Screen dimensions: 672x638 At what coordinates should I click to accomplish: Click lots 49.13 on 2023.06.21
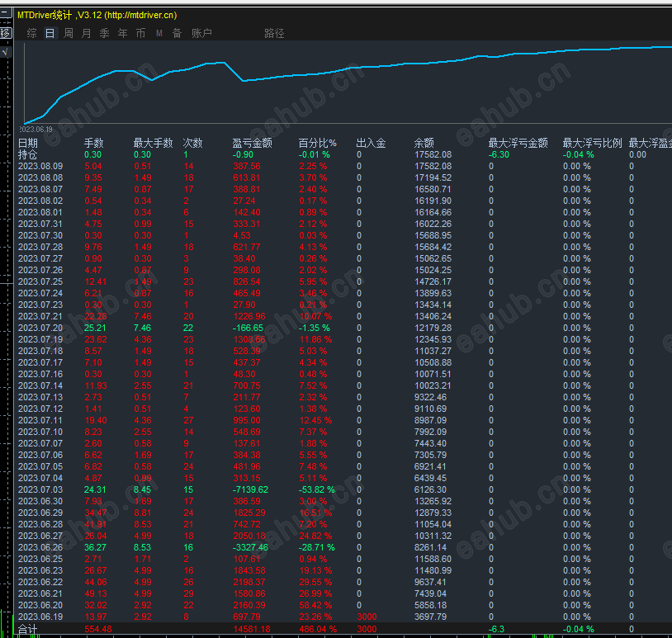coord(96,594)
